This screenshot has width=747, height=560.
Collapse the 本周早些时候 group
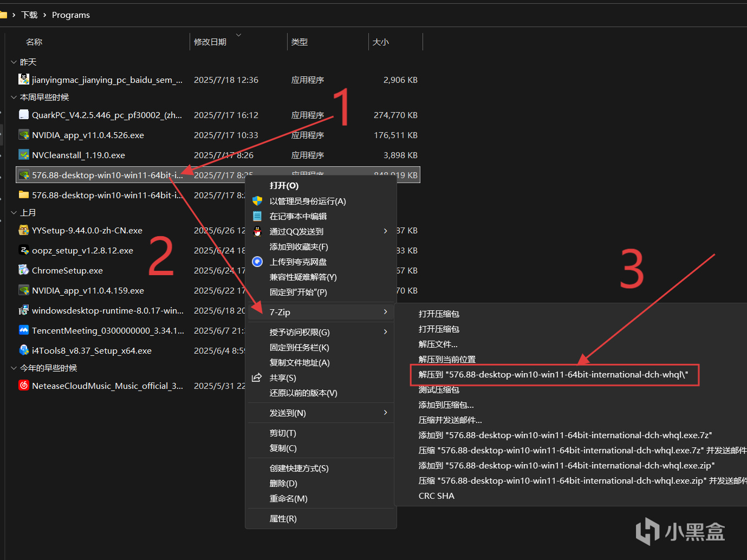click(14, 97)
